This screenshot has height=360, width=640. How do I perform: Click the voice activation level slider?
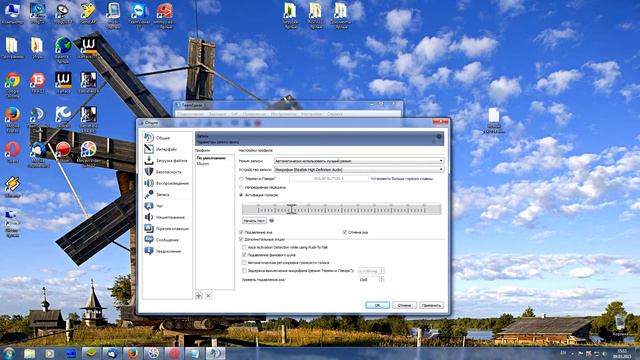341,209
